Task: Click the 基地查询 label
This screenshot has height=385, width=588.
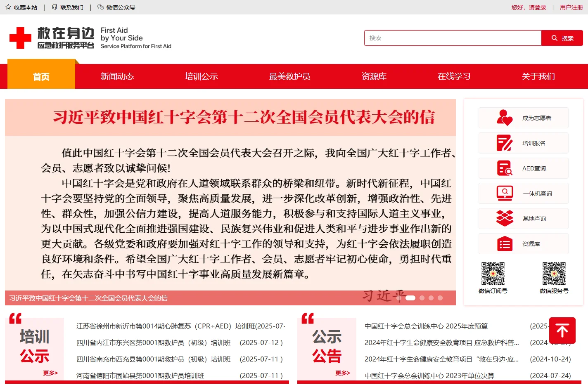Action: point(534,219)
